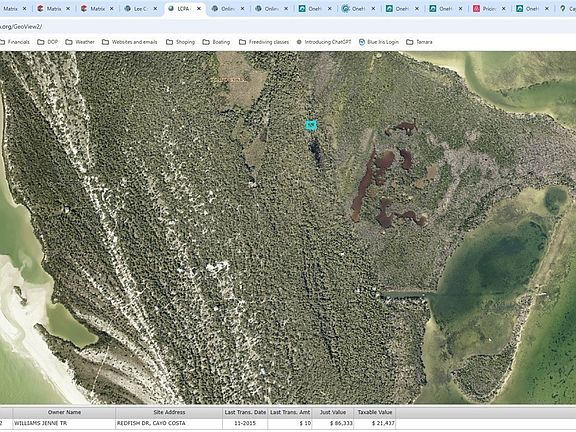
Task: Click the GeoView2 address bar
Action: 288,26
